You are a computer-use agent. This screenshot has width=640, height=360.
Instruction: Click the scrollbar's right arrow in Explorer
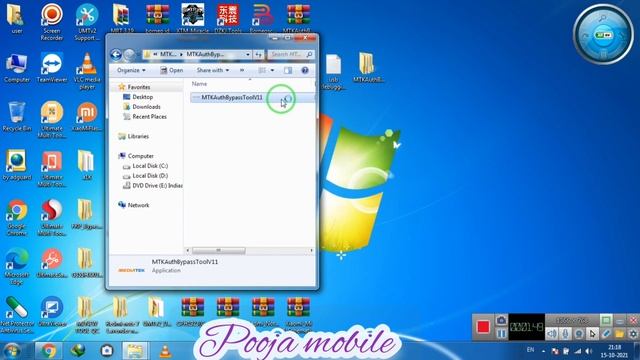tap(311, 250)
